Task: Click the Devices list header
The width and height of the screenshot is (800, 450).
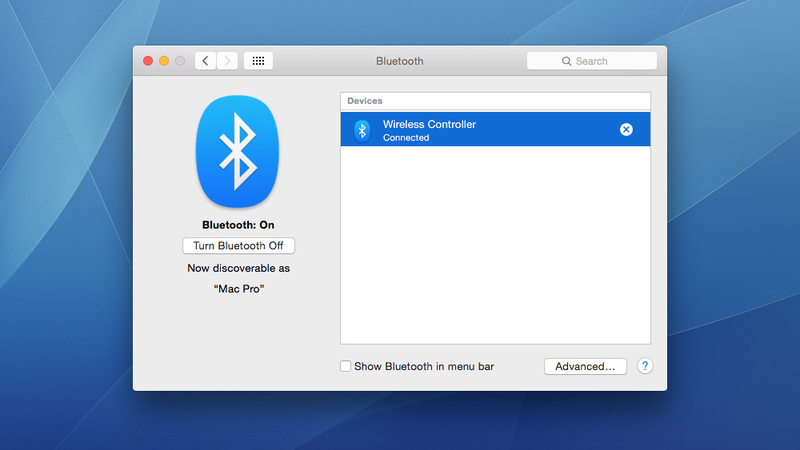Action: pos(495,101)
